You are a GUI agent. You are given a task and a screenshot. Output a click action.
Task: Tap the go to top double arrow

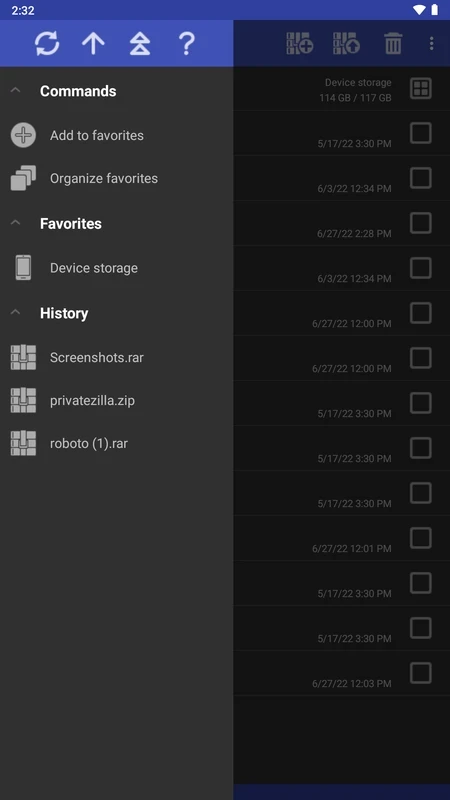(x=140, y=43)
